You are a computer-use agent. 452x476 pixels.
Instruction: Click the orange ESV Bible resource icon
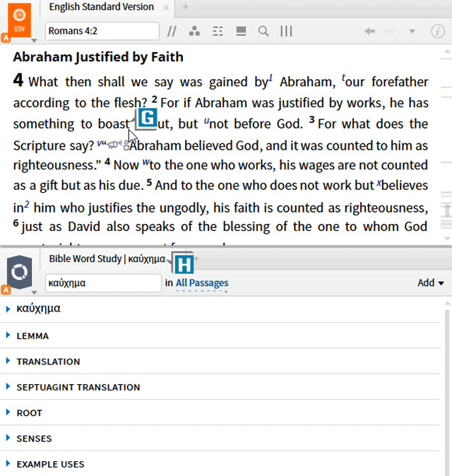[19, 20]
